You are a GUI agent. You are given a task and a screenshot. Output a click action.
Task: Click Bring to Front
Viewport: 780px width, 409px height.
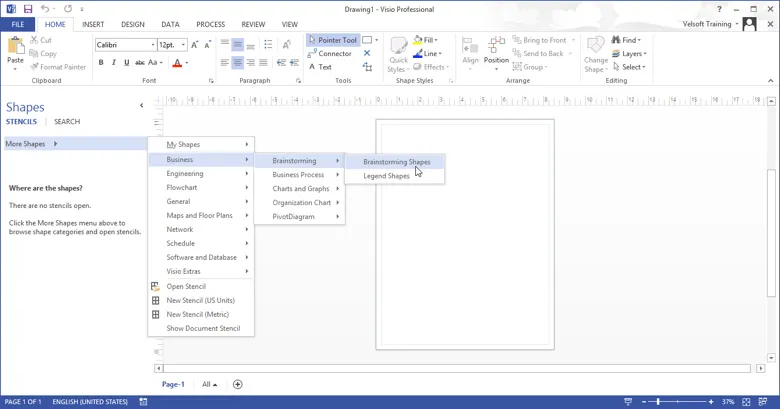click(x=540, y=40)
